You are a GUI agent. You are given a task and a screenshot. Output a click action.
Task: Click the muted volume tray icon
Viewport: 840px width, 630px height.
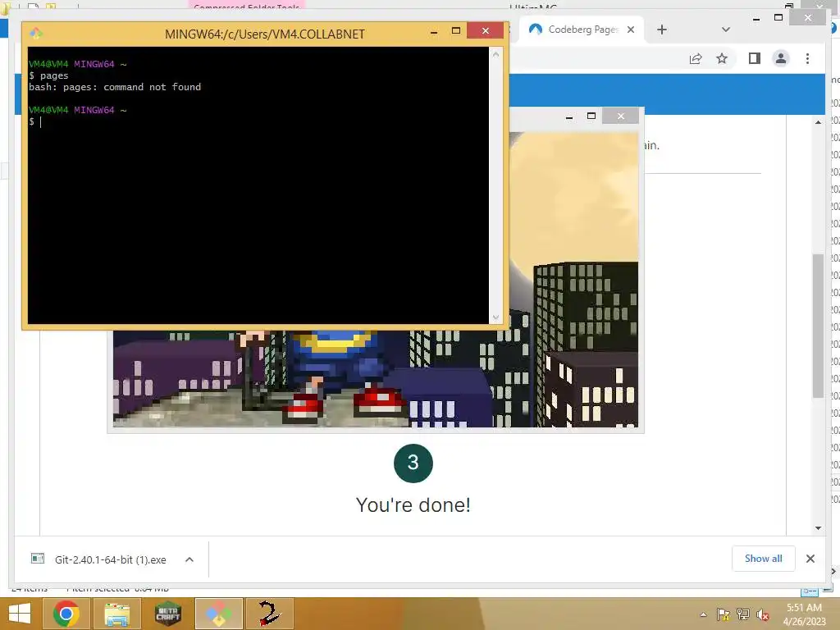[x=763, y=614]
